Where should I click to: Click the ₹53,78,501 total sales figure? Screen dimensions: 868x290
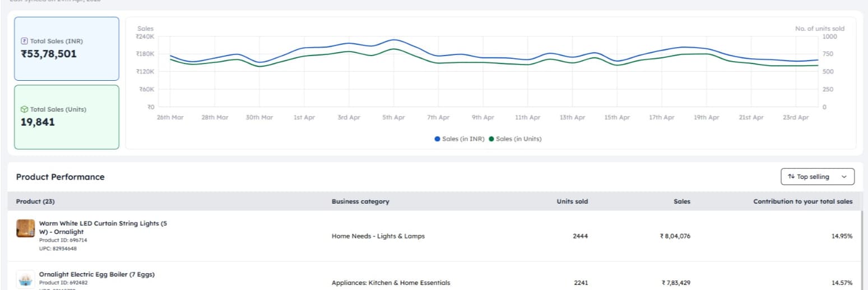pyautogui.click(x=49, y=54)
